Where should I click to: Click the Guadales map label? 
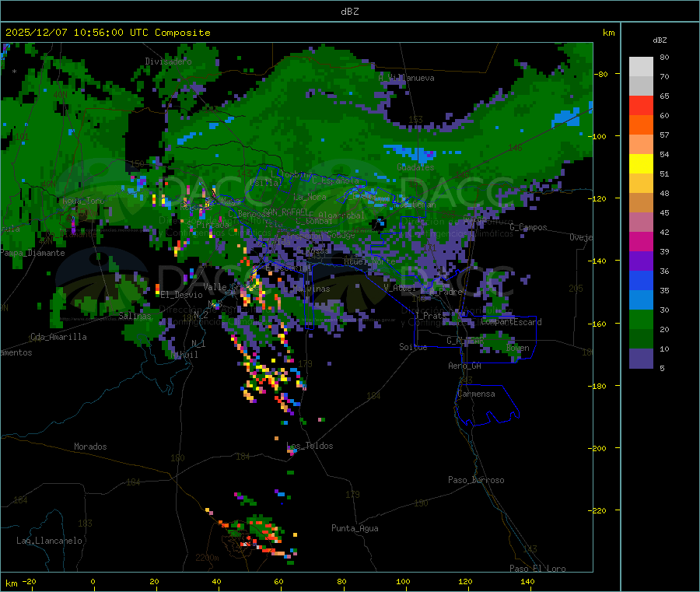[415, 167]
